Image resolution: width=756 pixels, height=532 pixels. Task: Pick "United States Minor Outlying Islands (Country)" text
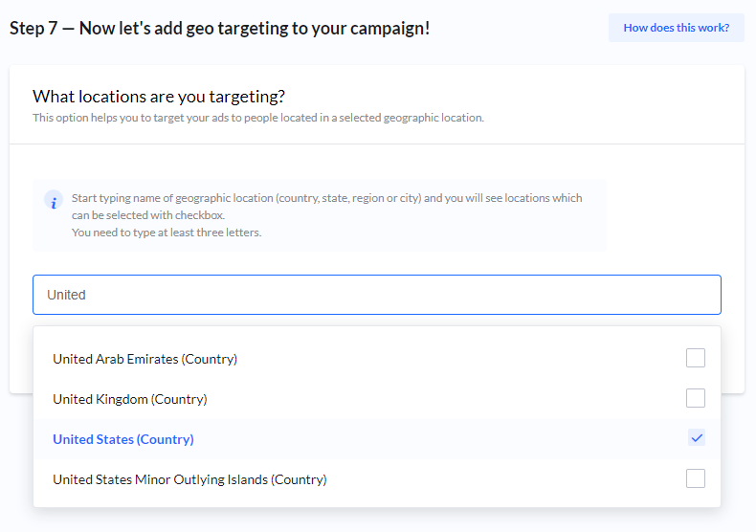(189, 479)
